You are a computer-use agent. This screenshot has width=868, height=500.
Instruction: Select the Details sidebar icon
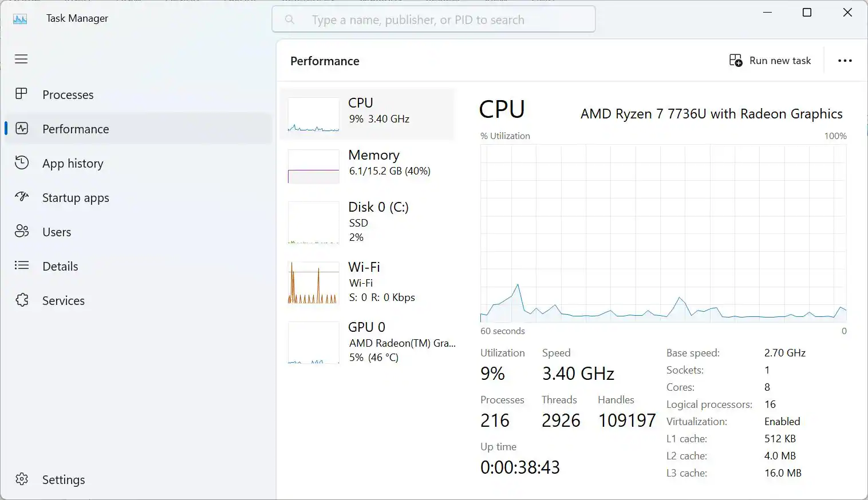(x=21, y=266)
